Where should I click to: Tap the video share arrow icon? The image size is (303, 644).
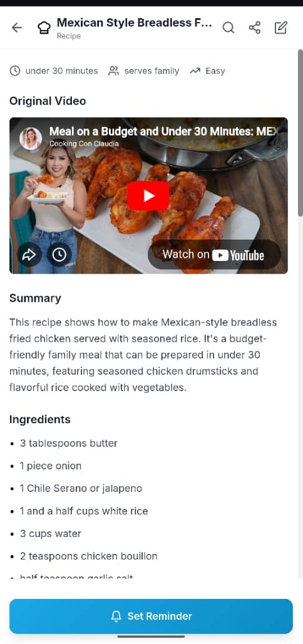pyautogui.click(x=29, y=255)
